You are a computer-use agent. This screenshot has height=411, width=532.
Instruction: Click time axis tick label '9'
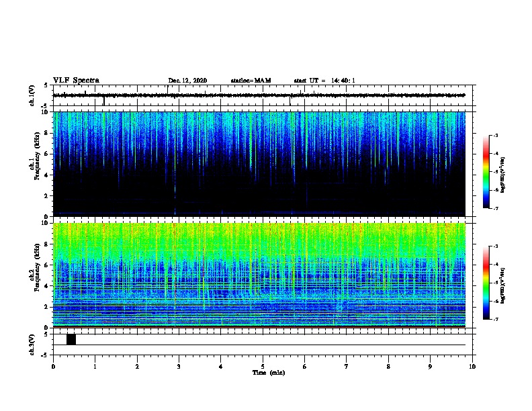(x=430, y=367)
